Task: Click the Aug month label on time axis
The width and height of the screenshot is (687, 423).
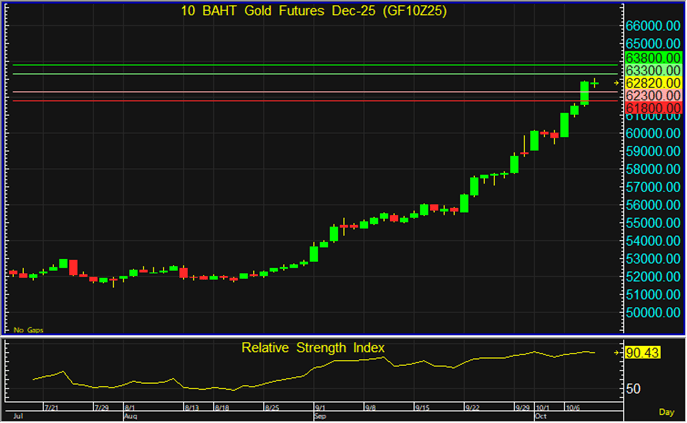Action: [129, 415]
